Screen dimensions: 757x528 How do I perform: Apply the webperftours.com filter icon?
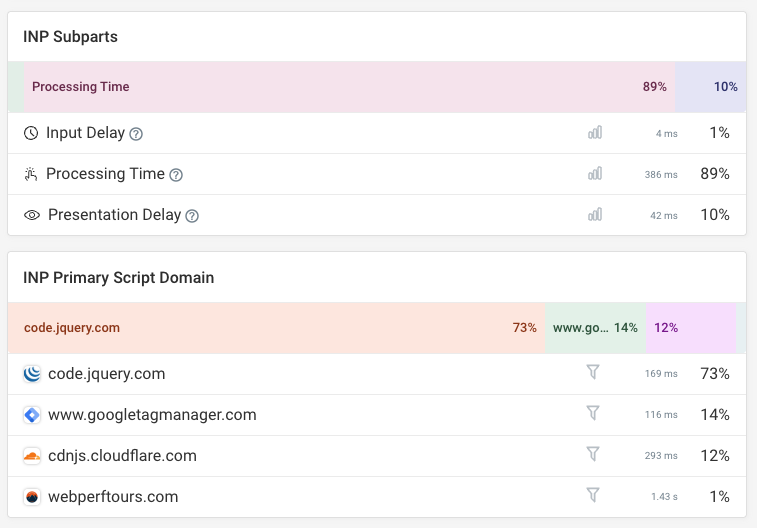tap(593, 496)
